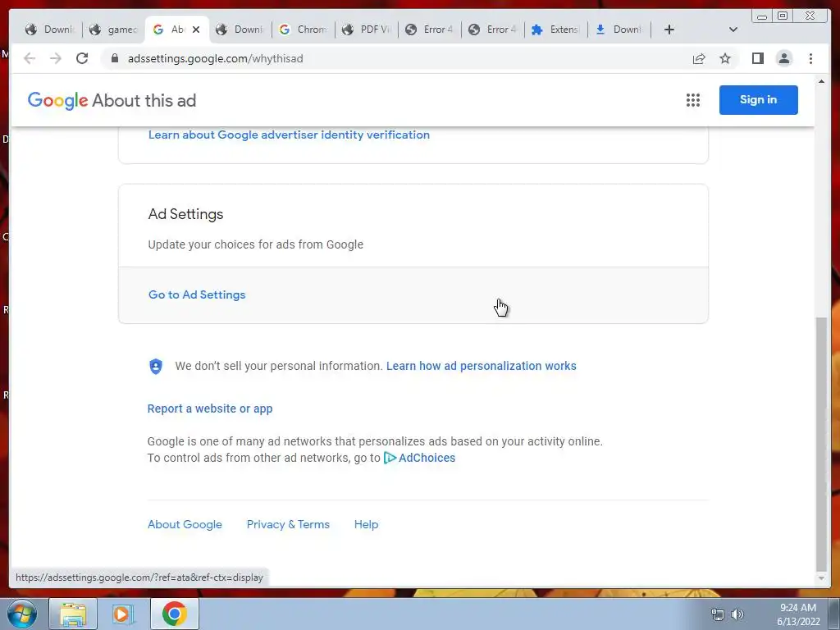Click the blue privacy shield icon

click(x=155, y=367)
